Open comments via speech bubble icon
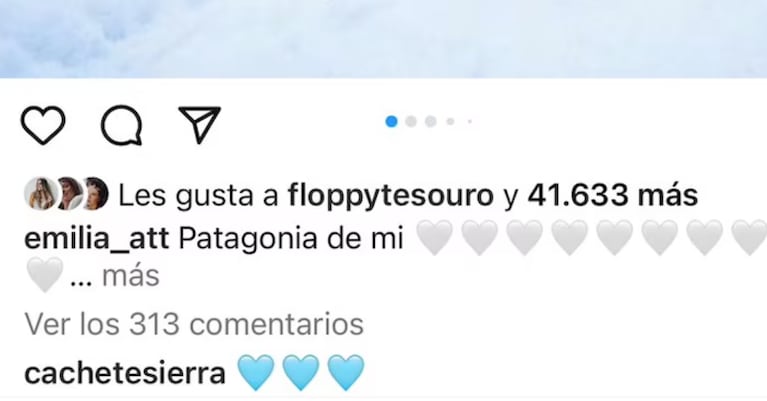This screenshot has width=767, height=401. [x=121, y=125]
